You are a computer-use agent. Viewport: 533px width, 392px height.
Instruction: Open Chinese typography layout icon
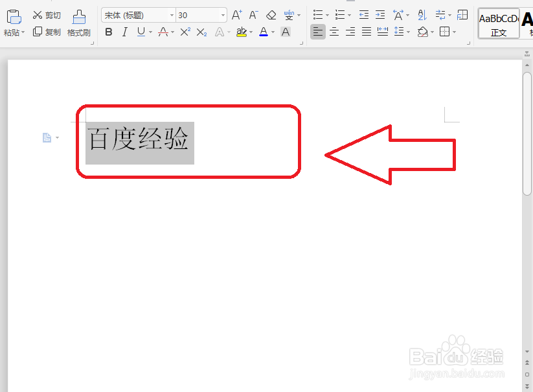point(398,15)
